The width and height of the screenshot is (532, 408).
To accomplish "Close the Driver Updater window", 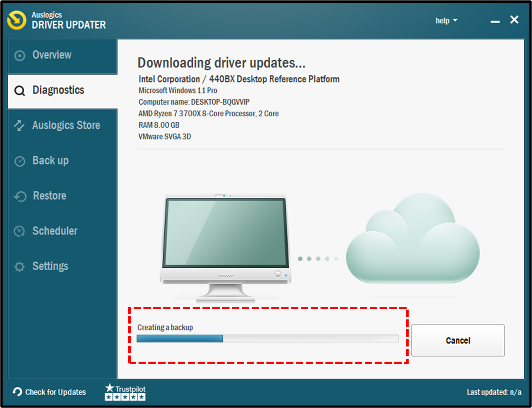I will click(x=514, y=20).
